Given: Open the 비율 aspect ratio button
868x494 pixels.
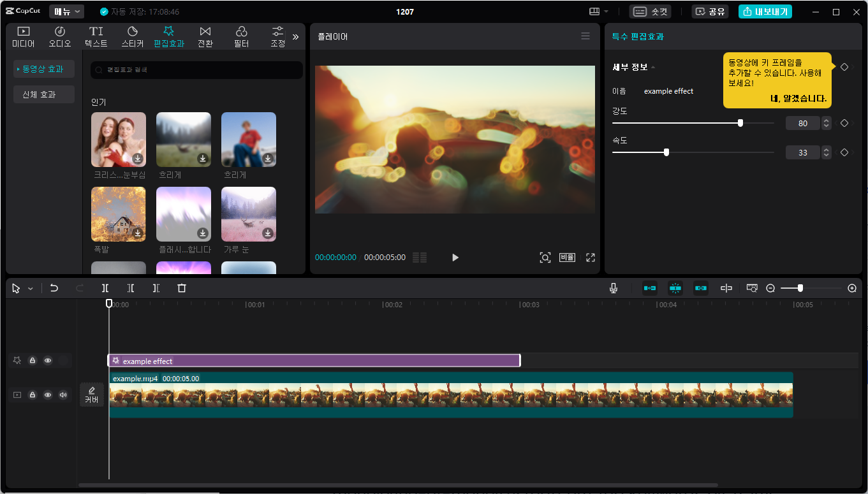Looking at the screenshot, I should coord(567,258).
